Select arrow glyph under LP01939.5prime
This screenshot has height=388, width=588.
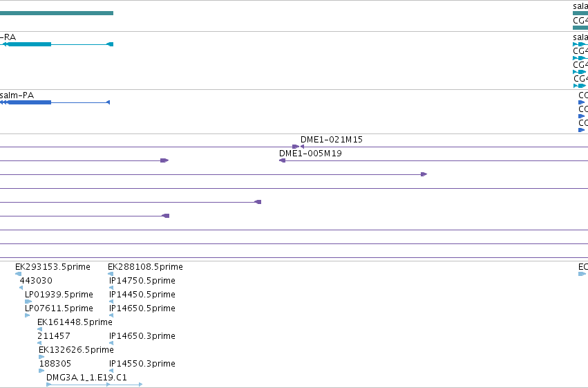[28, 302]
